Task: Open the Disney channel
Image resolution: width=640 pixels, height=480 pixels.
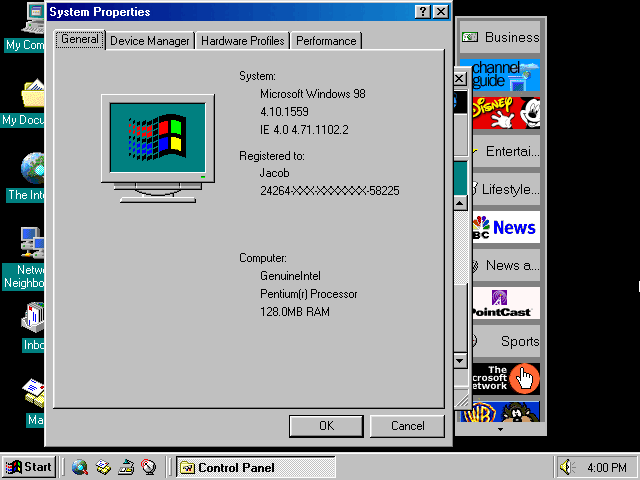Action: pos(506,113)
